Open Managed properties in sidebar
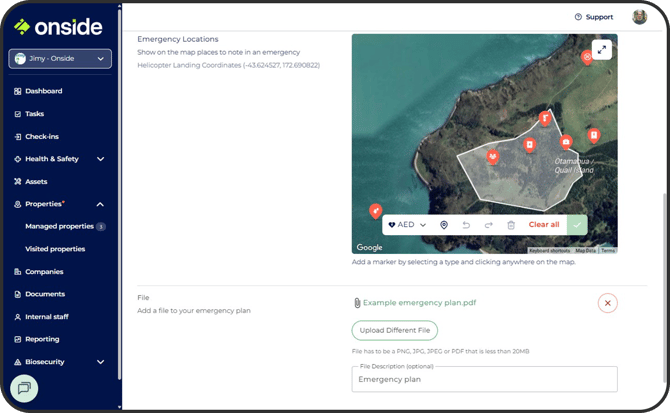Image resolution: width=670 pixels, height=413 pixels. pos(60,226)
